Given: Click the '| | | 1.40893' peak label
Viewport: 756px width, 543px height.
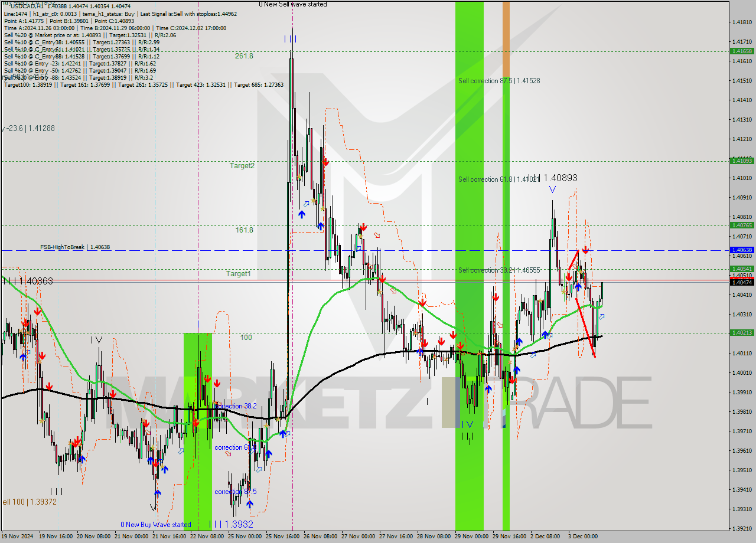Looking at the screenshot, I should click(552, 178).
